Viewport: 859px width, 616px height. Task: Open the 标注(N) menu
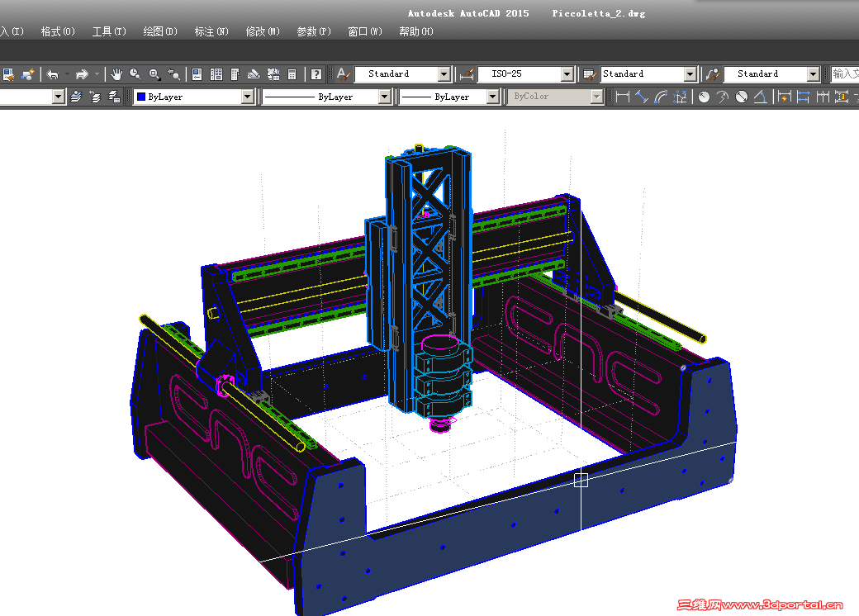211,31
